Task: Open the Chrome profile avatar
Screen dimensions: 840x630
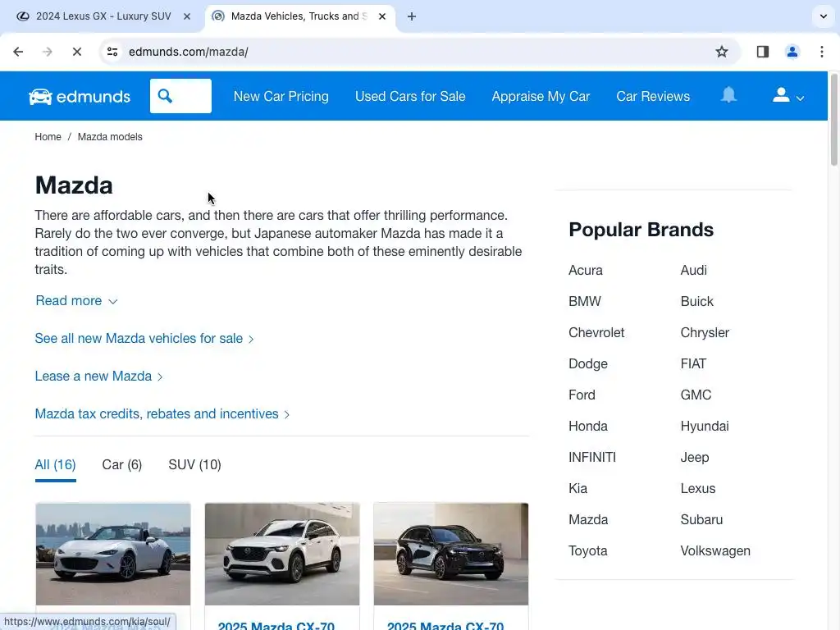Action: (792, 52)
